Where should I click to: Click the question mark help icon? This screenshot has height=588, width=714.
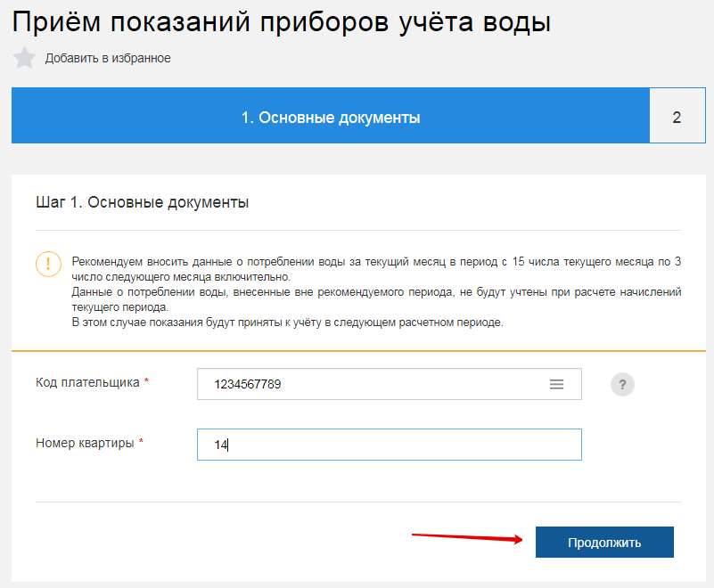pyautogui.click(x=622, y=385)
